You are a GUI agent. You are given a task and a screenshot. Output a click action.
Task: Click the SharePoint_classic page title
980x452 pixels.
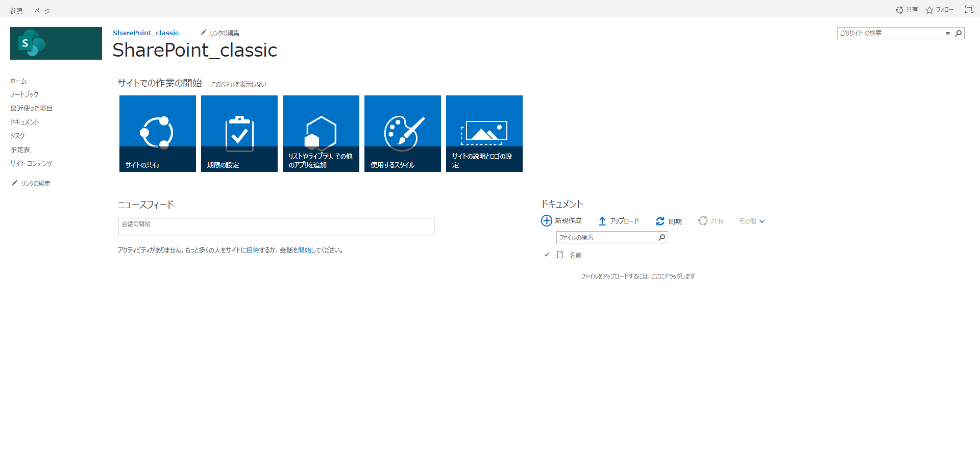tap(195, 50)
